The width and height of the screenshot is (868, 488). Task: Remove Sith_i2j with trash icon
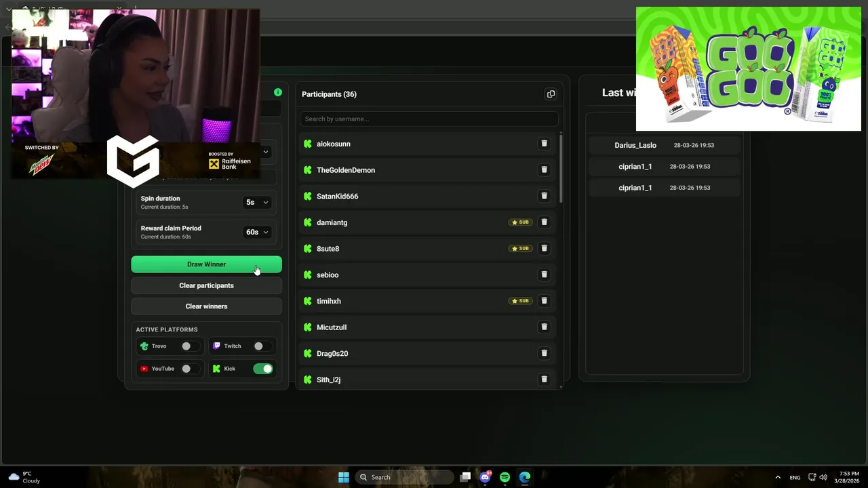coord(544,380)
